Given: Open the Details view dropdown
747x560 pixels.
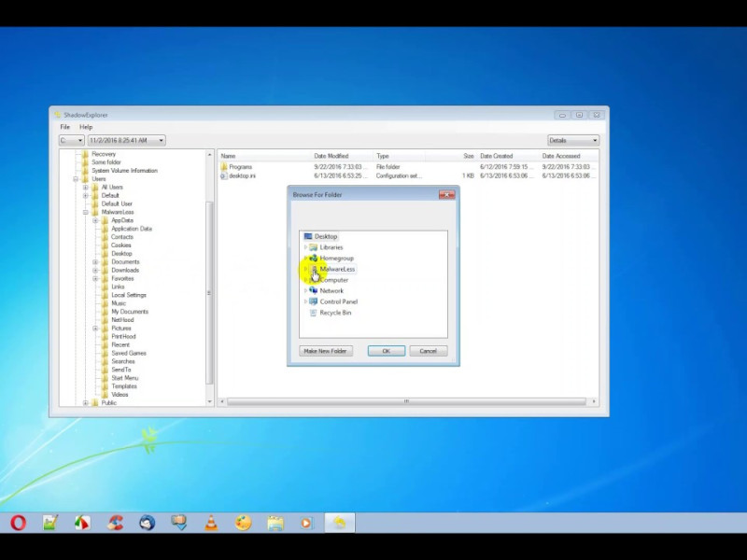Looking at the screenshot, I should (x=573, y=141).
